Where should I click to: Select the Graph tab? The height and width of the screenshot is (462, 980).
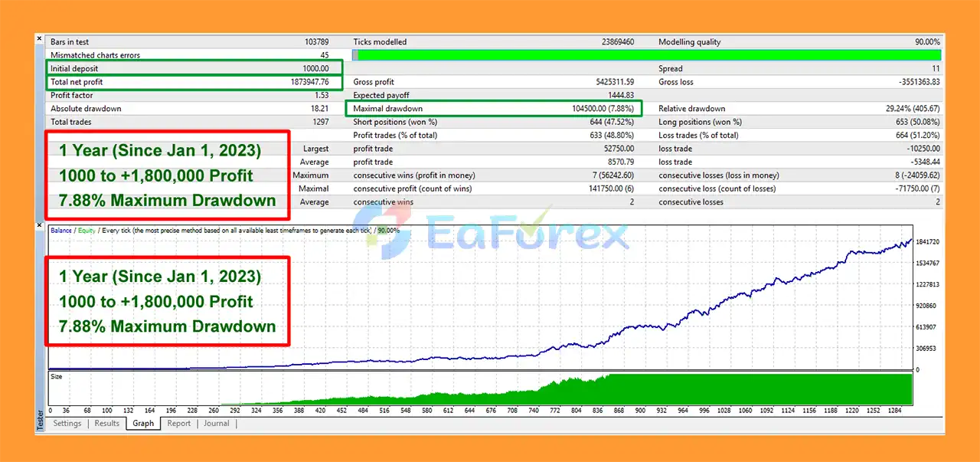[x=142, y=423]
